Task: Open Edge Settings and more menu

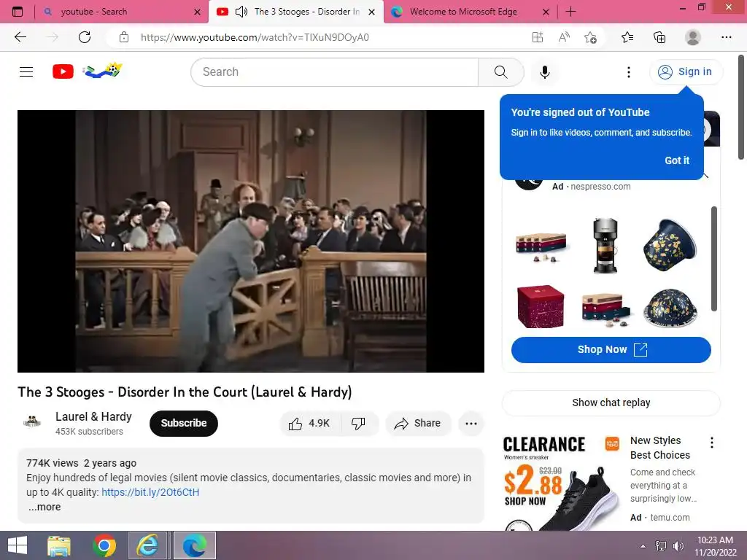Action: [x=726, y=37]
